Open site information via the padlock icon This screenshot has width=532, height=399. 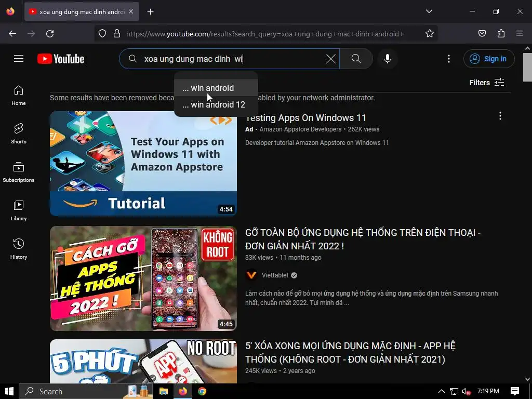117,34
